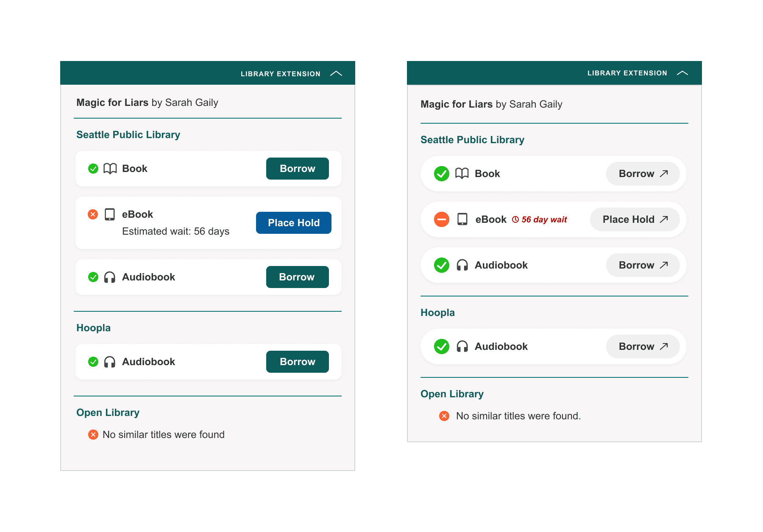Borrow the Seattle Audiobook in left panel
The image size is (763, 532).
(x=297, y=277)
